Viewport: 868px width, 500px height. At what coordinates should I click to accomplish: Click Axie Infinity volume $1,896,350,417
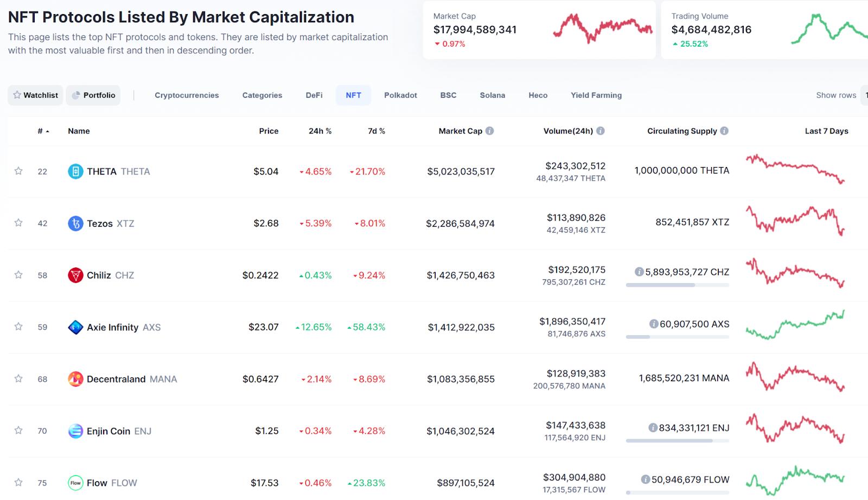point(572,322)
